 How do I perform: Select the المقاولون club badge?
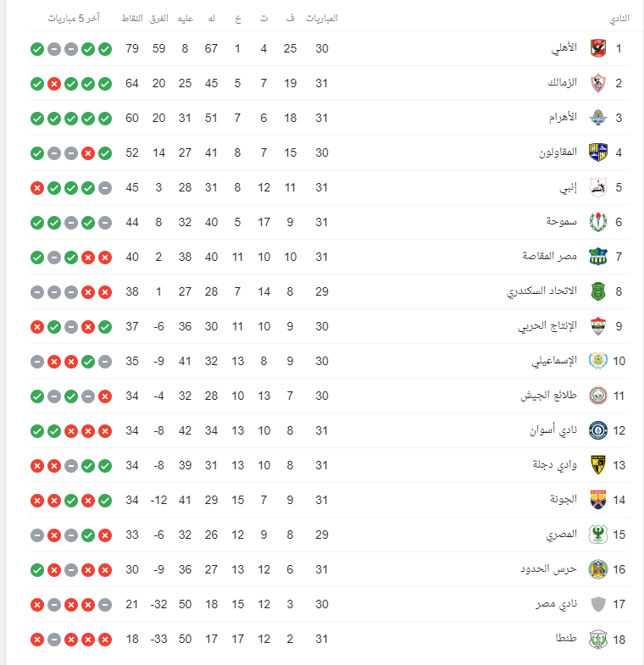(x=598, y=153)
